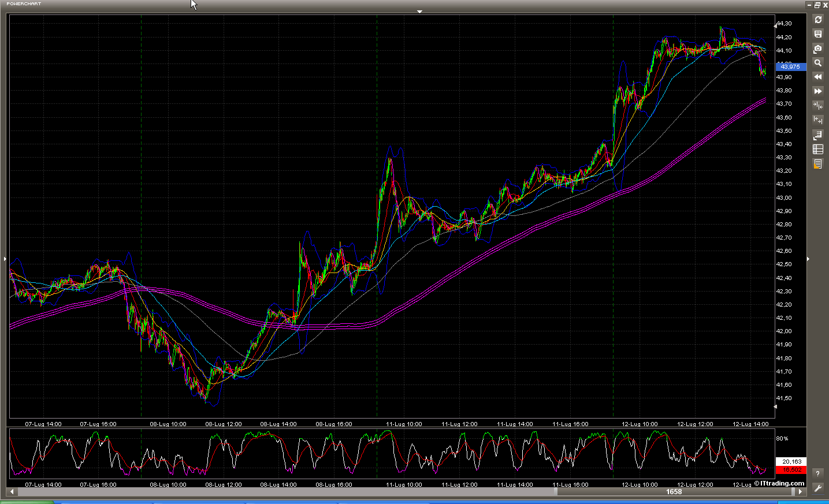Click the 44,30 price axis label
The width and height of the screenshot is (829, 504).
[x=784, y=24]
